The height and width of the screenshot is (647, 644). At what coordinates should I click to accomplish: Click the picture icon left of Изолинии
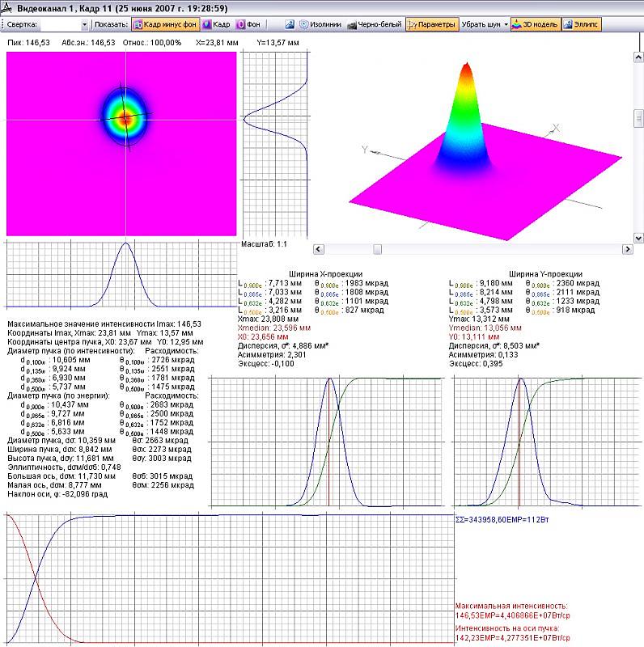(x=290, y=24)
